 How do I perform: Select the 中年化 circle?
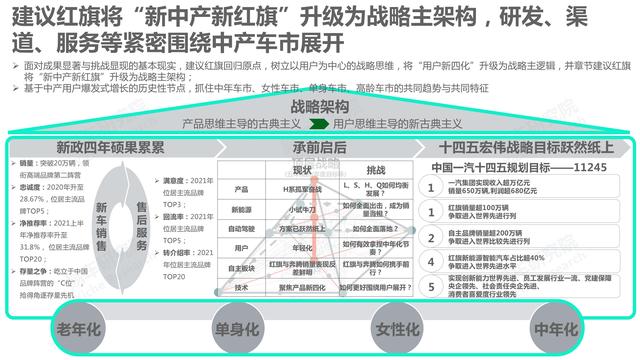[x=556, y=329]
